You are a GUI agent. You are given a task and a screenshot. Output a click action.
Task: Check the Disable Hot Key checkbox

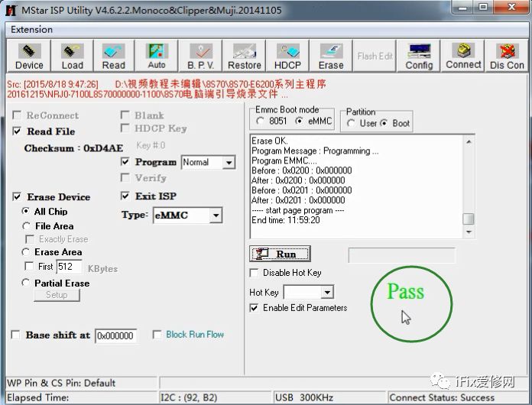click(254, 273)
